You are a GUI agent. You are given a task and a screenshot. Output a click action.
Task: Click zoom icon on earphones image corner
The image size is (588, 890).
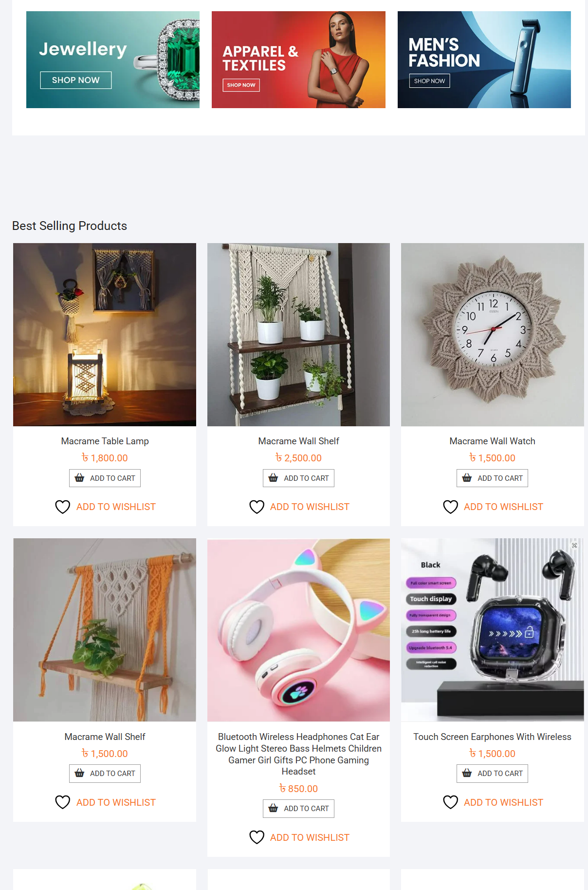[x=574, y=546]
